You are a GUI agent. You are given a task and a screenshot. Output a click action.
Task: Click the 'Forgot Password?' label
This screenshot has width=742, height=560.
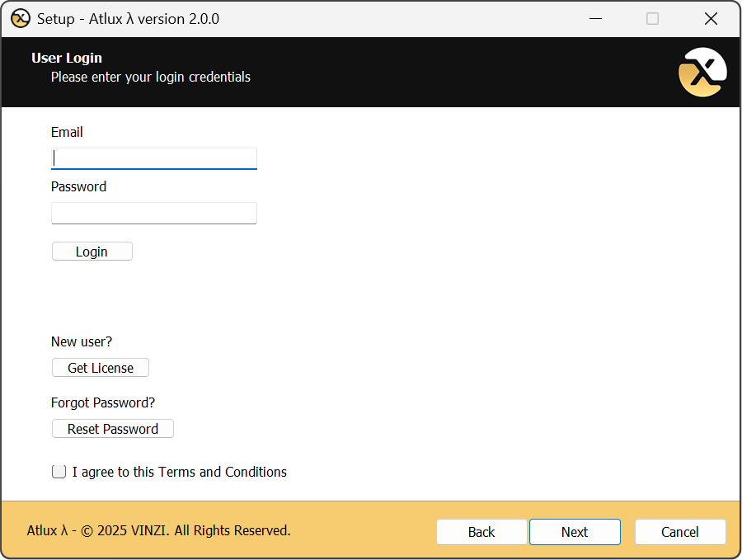(x=103, y=402)
